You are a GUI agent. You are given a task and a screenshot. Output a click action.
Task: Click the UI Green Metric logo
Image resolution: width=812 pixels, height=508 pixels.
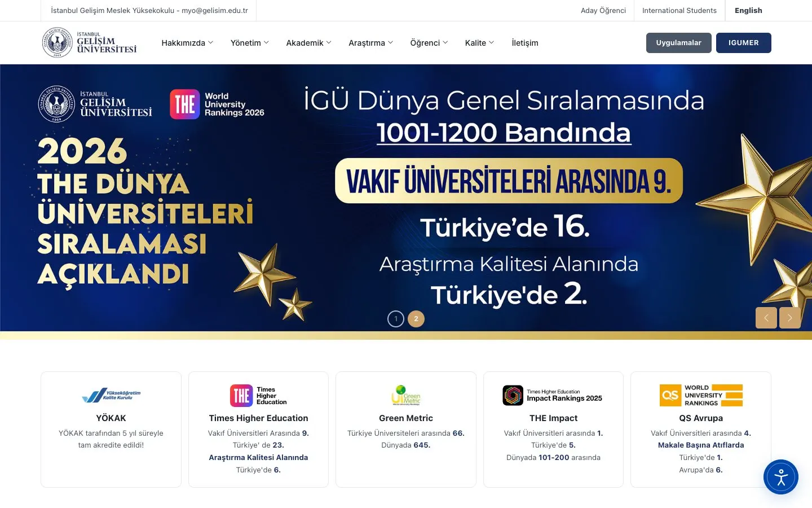(x=406, y=395)
